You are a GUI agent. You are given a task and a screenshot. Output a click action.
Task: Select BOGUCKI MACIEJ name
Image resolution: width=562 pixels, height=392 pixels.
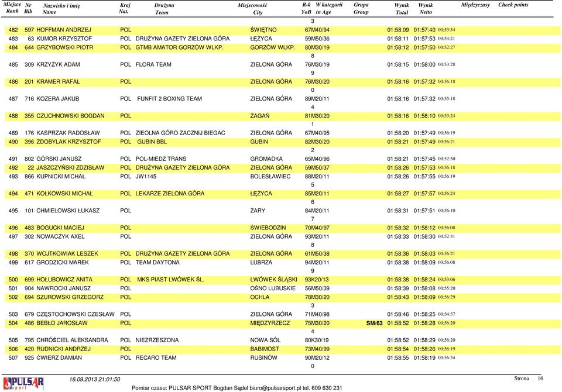coord(60,228)
